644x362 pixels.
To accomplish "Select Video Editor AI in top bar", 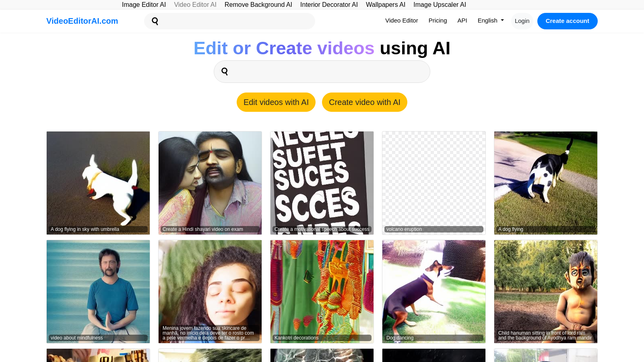I will [195, 4].
